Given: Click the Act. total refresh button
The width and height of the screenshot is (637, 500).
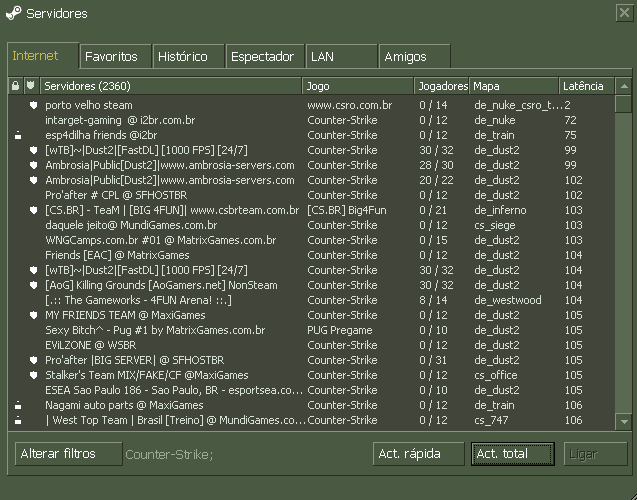Looking at the screenshot, I should tap(513, 454).
